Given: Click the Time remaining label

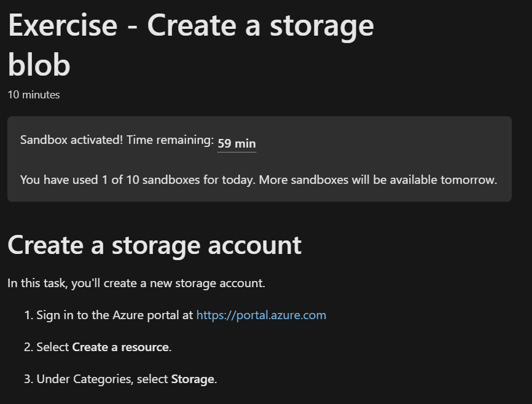Looking at the screenshot, I should click(170, 140).
